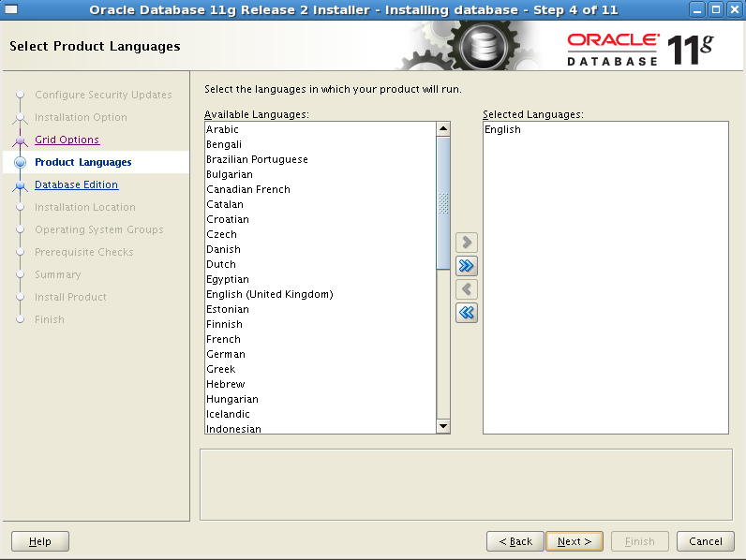Click the add all languages double-arrow button

coord(467,266)
